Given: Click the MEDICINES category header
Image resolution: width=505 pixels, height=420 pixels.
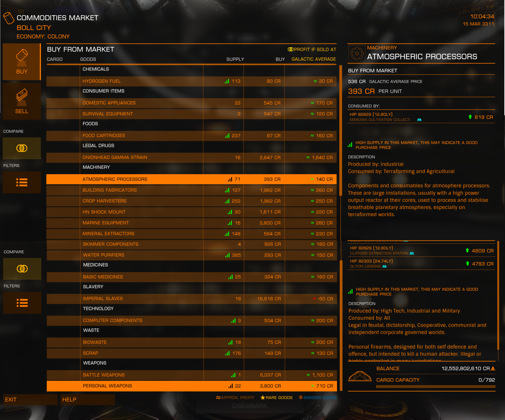Looking at the screenshot, I should coord(95,265).
